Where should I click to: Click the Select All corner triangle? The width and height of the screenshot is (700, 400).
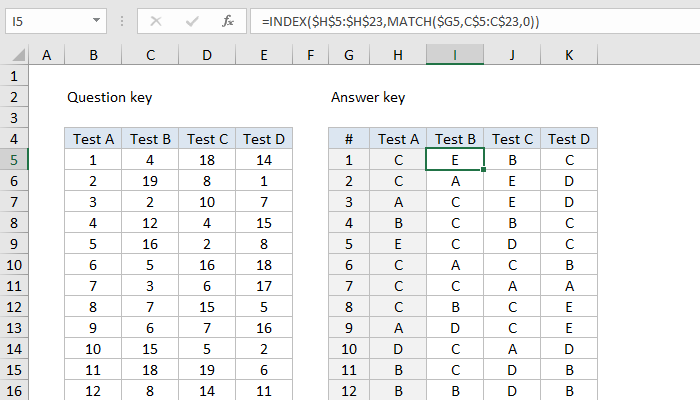point(19,55)
